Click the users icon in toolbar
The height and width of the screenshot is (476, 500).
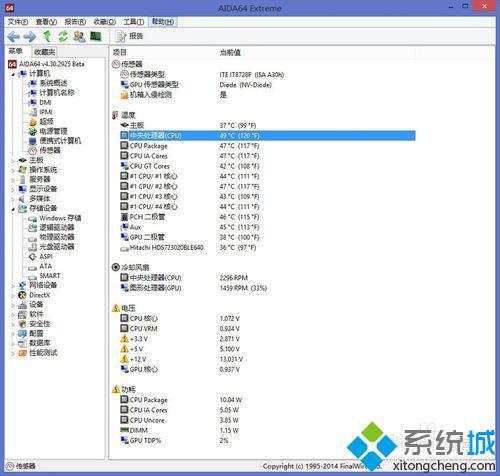tap(79, 36)
